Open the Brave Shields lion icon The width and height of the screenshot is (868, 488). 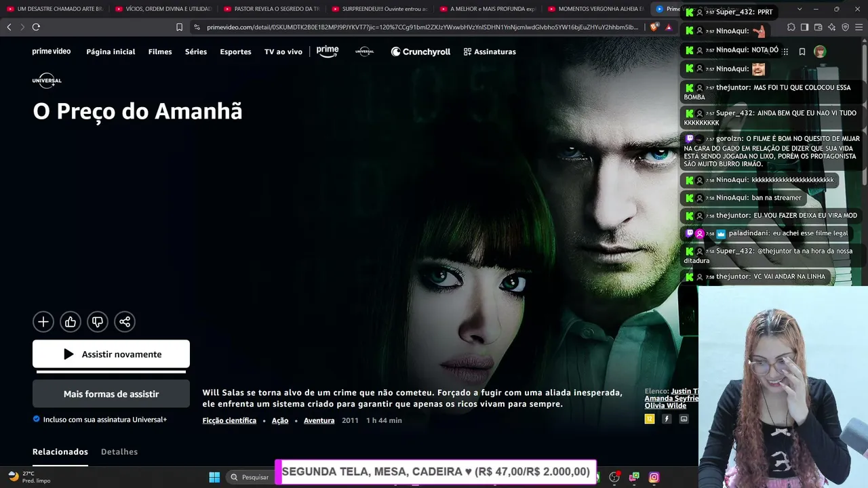click(654, 27)
